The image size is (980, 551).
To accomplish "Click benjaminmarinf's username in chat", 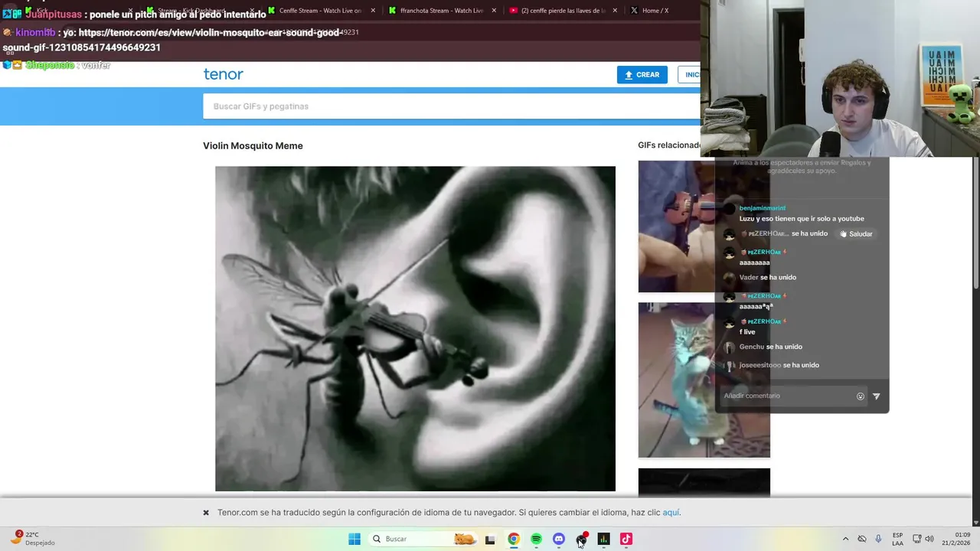I will pyautogui.click(x=763, y=208).
